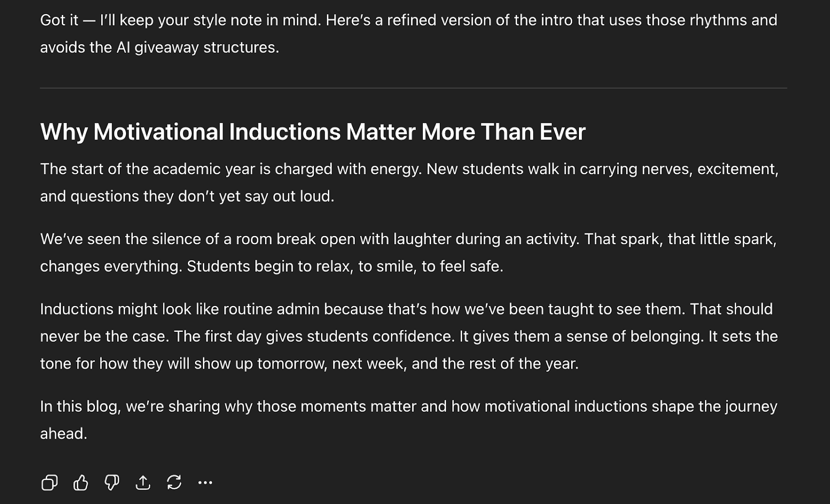Copy the response with the copy icon
830x504 pixels.
(49, 483)
